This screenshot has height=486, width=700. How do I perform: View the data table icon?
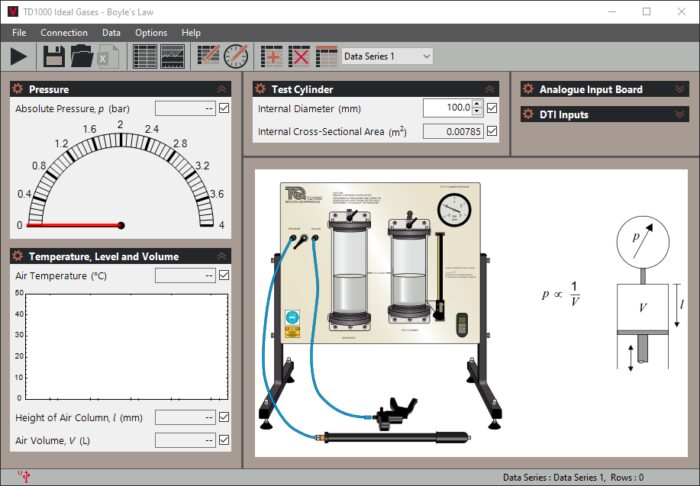pos(145,57)
